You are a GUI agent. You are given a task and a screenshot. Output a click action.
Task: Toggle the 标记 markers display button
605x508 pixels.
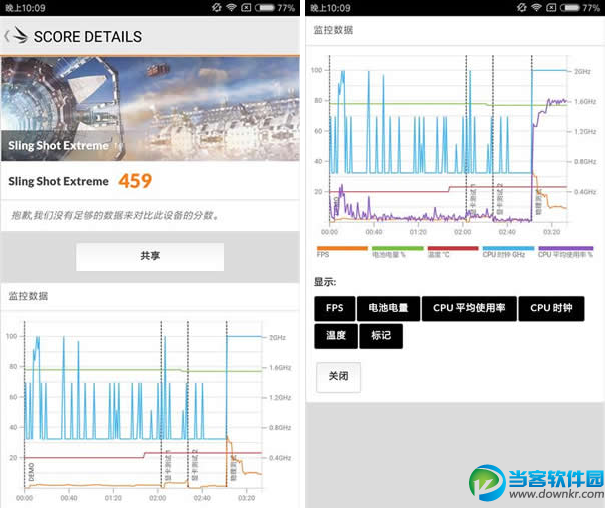point(381,336)
